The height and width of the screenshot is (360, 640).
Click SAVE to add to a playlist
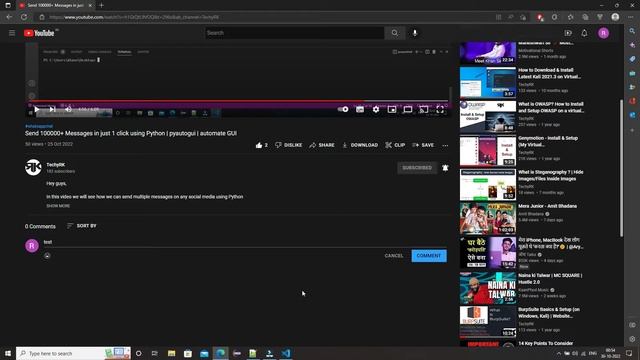click(x=423, y=145)
